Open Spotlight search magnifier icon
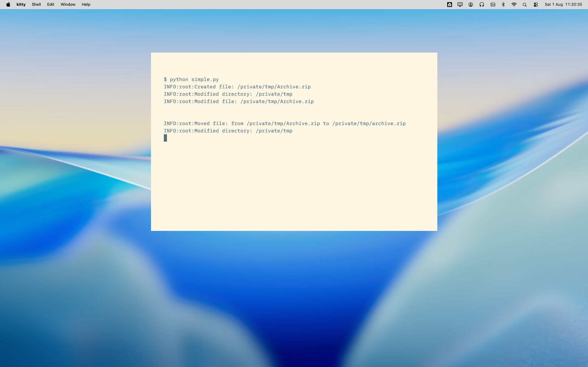588x367 pixels. [x=525, y=5]
